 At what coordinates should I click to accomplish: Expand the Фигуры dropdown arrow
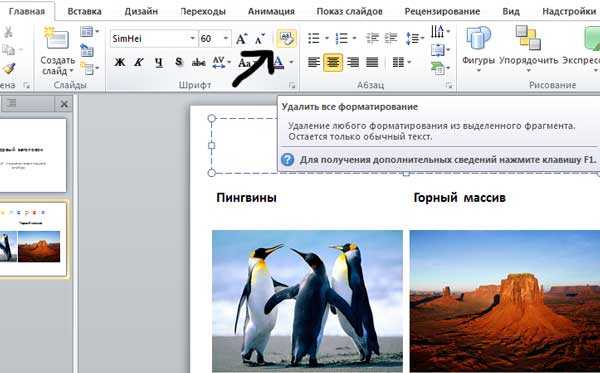(478, 71)
